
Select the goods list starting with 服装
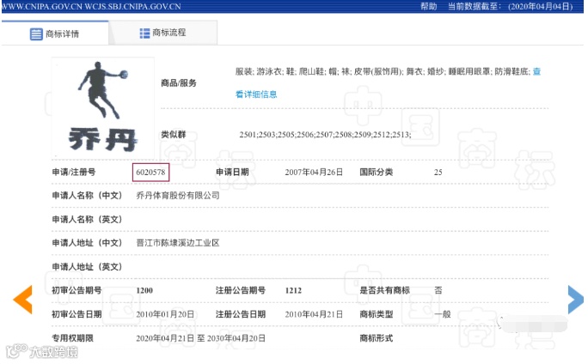(x=383, y=71)
